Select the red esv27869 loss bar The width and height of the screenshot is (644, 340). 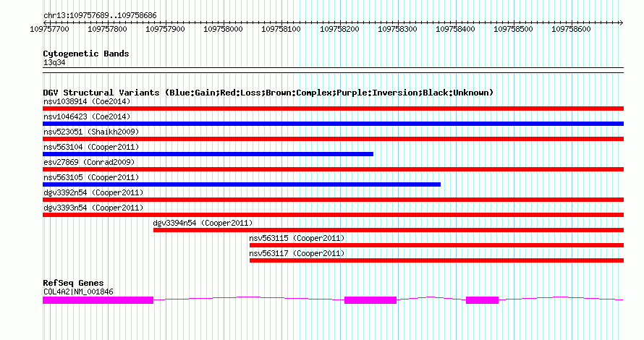pos(333,169)
